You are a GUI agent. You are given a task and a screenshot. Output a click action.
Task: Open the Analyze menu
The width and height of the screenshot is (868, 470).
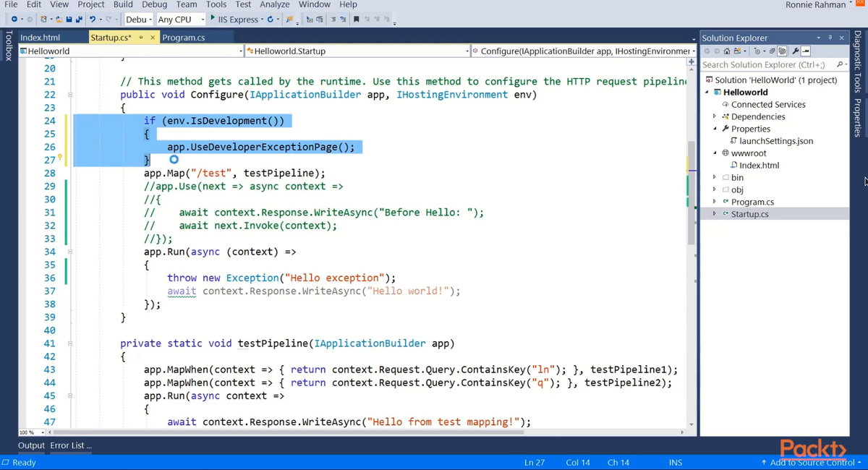click(275, 4)
